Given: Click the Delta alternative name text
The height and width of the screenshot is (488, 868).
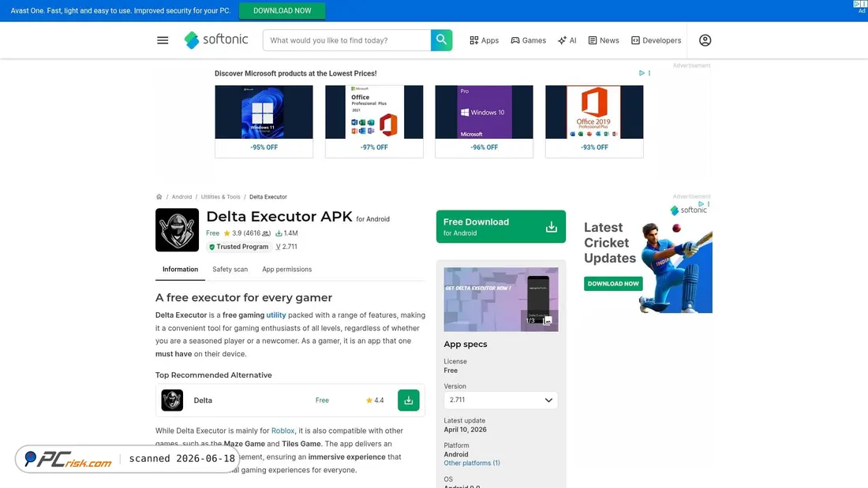Looking at the screenshot, I should coord(203,400).
